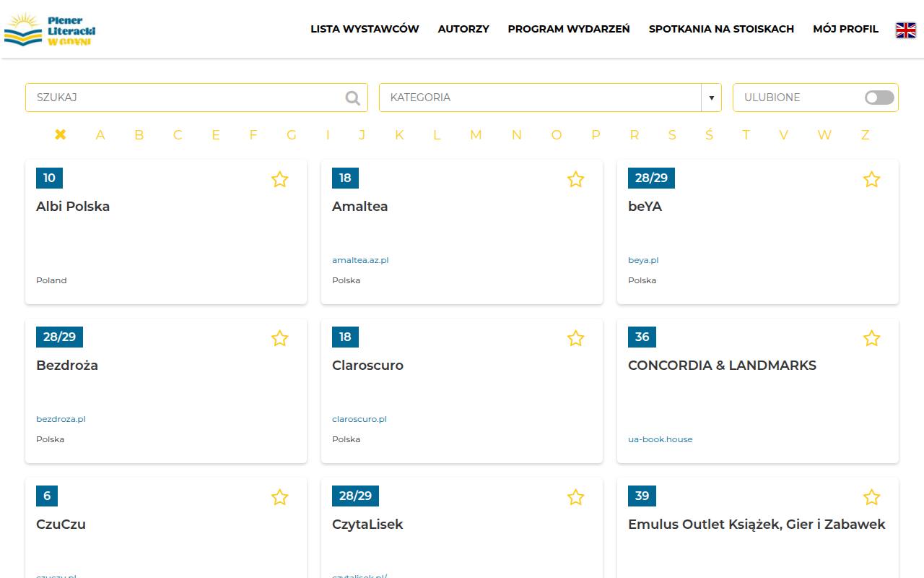Filter exhibitors by letter V

[x=783, y=135]
